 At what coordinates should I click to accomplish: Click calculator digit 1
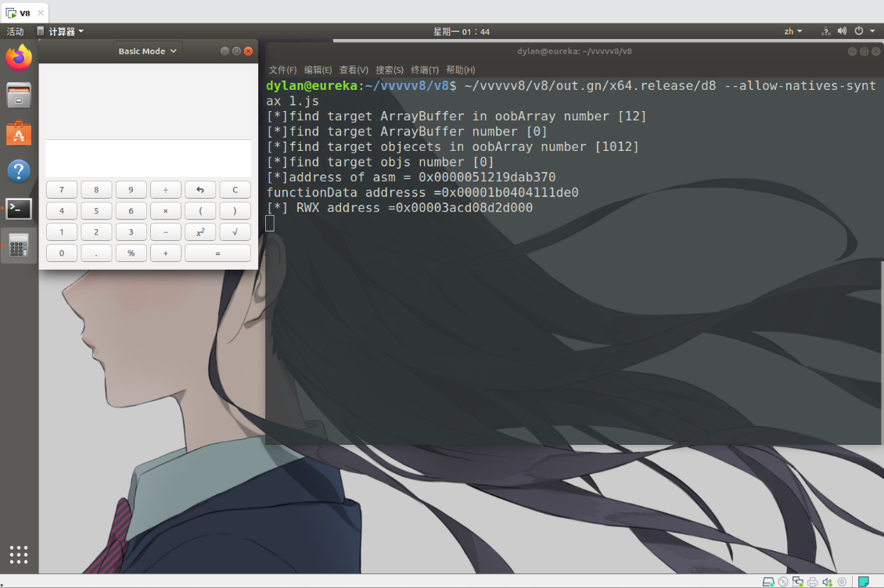pyautogui.click(x=62, y=232)
